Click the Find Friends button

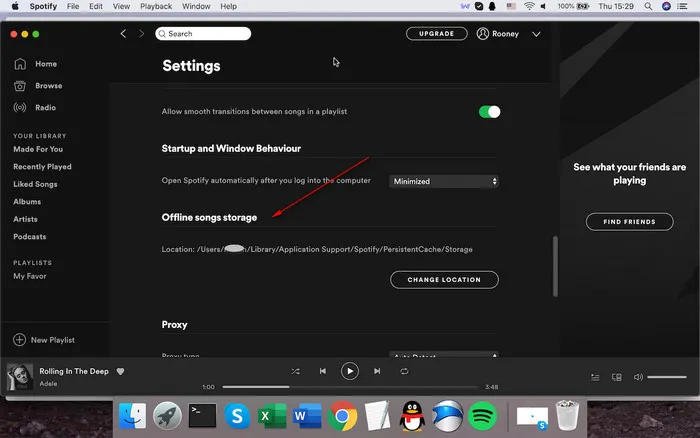(629, 222)
